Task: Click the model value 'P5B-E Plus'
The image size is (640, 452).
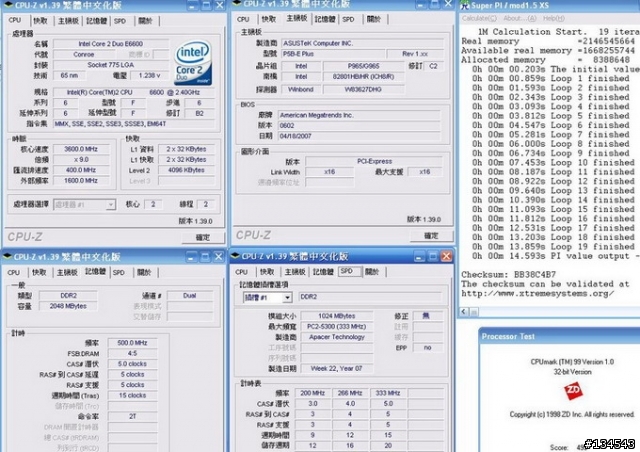Action: coord(333,54)
